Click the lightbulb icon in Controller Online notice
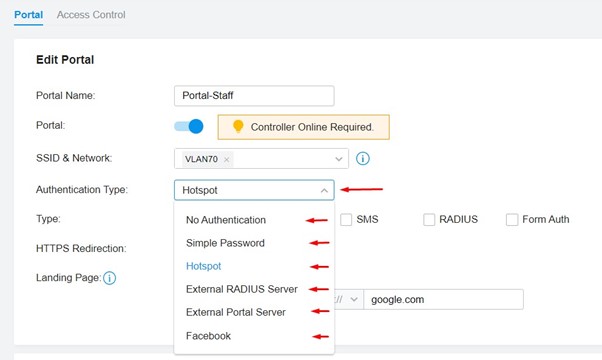 coord(238,126)
